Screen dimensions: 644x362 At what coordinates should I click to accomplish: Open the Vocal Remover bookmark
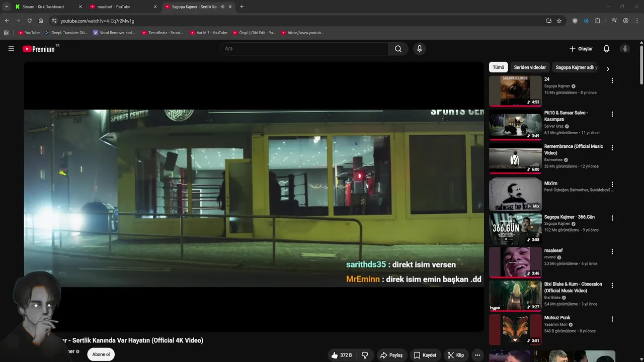(114, 33)
